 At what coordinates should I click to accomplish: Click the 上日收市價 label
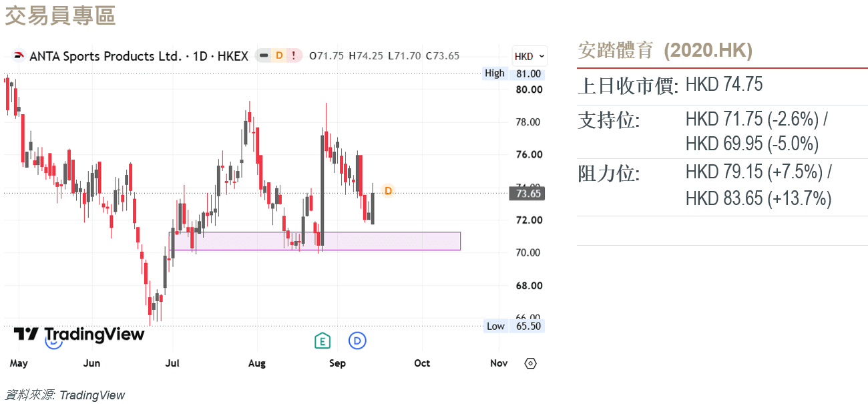628,85
